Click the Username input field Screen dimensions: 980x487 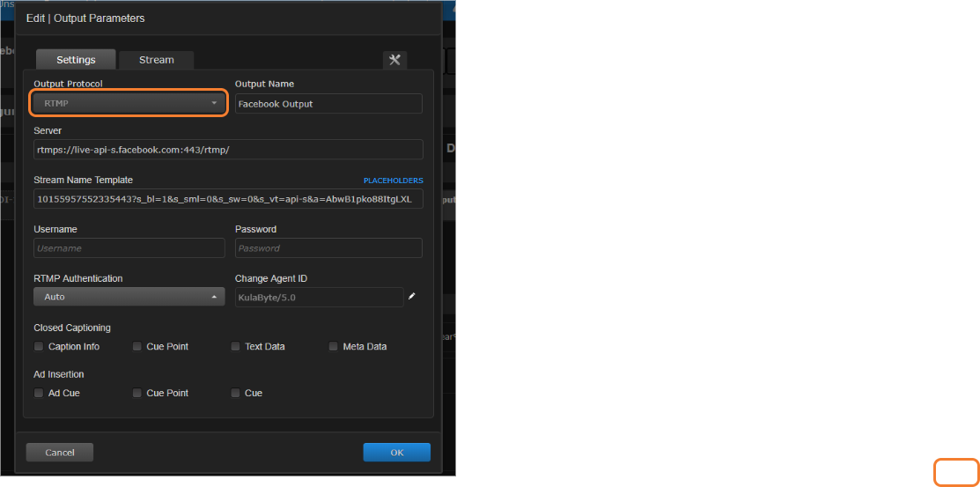point(129,248)
